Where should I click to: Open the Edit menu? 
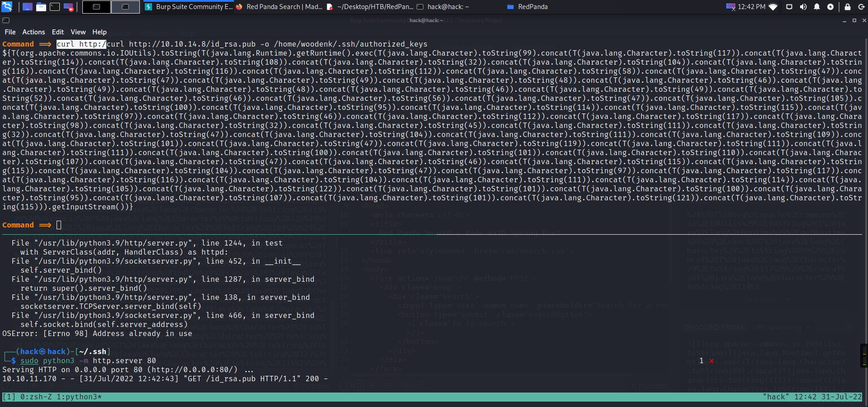(58, 32)
